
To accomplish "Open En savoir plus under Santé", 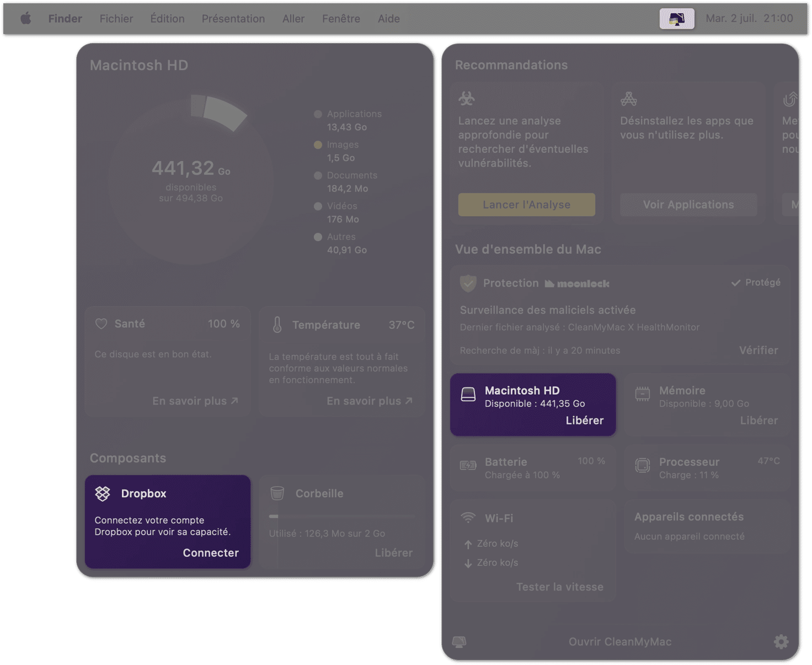I will tap(195, 401).
